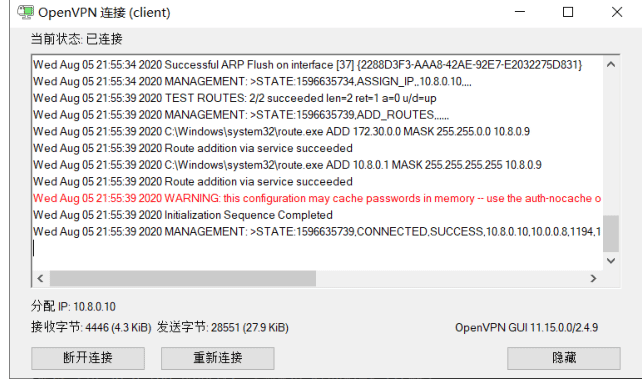642x382 pixels.
Task: Place cursor in empty last log line
Action: point(317,249)
